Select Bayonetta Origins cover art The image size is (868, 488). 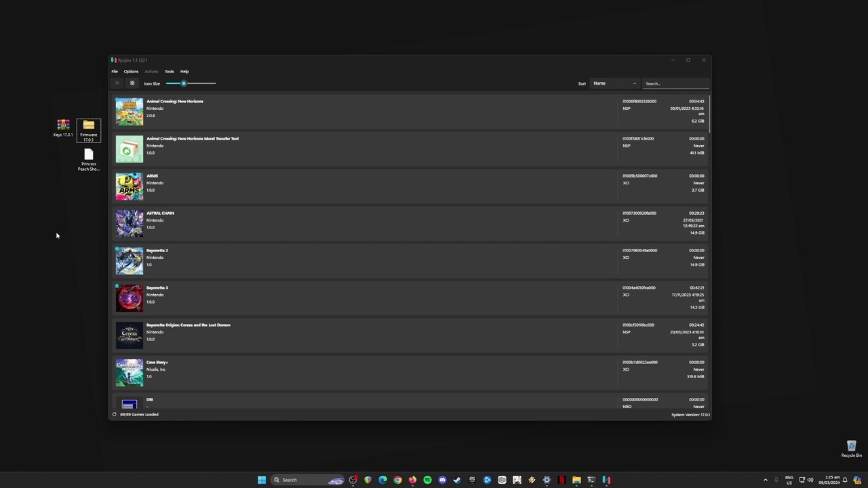(x=129, y=335)
